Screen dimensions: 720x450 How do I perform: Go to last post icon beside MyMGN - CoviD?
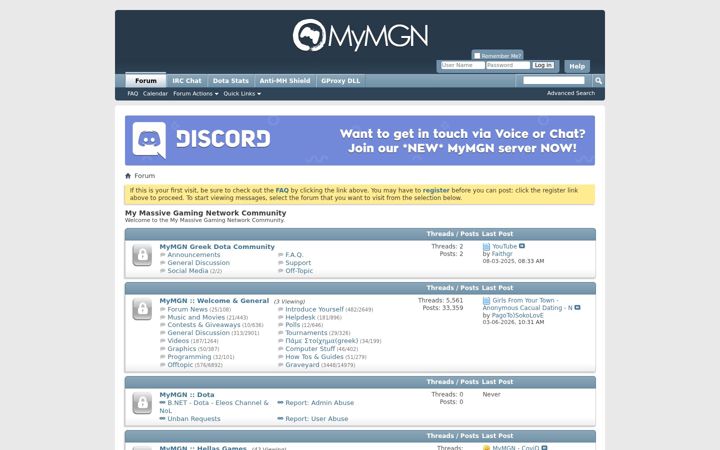[x=544, y=448]
